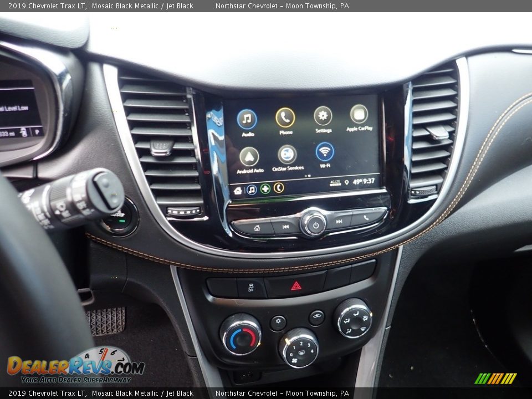Image resolution: width=532 pixels, height=399 pixels.
Task: Open Settings gear on infotainment screen
Action: [x=323, y=116]
